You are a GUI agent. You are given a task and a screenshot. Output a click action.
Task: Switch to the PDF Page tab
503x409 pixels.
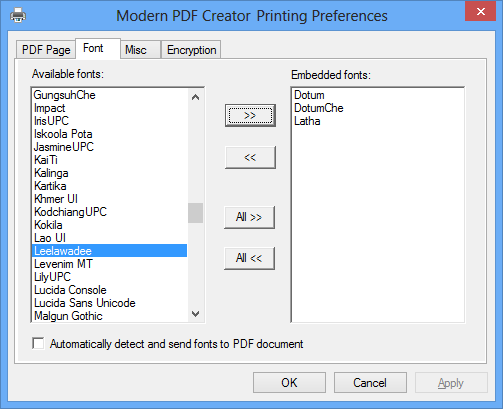pos(46,50)
